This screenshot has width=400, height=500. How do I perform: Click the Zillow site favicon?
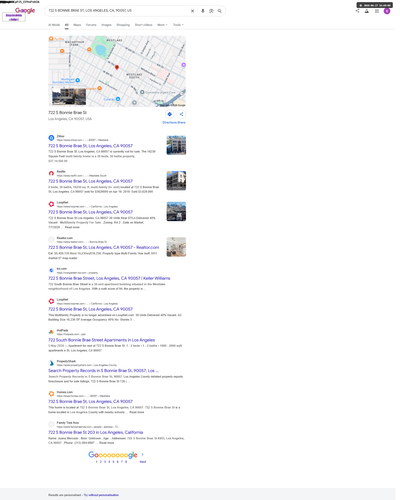tap(51, 138)
